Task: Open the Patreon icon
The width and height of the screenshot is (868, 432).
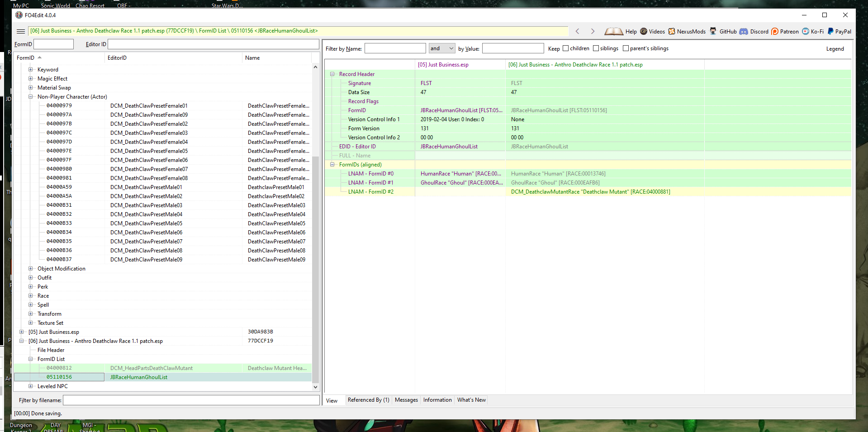Action: (775, 31)
